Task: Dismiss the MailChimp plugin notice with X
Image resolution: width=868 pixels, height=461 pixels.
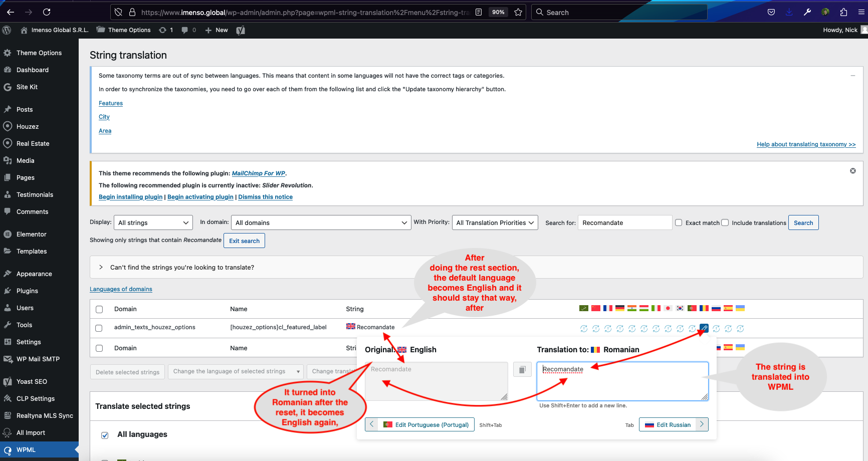Action: pos(853,171)
